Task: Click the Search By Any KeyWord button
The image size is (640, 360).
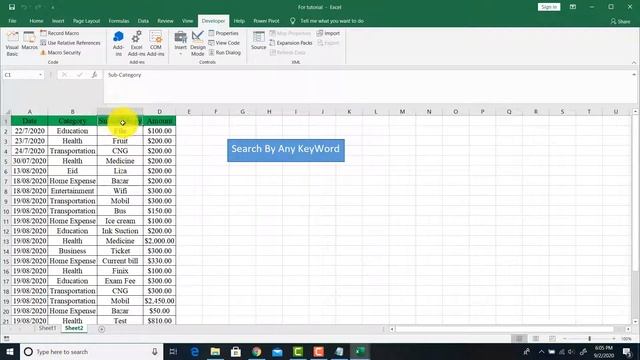Action: [286, 150]
